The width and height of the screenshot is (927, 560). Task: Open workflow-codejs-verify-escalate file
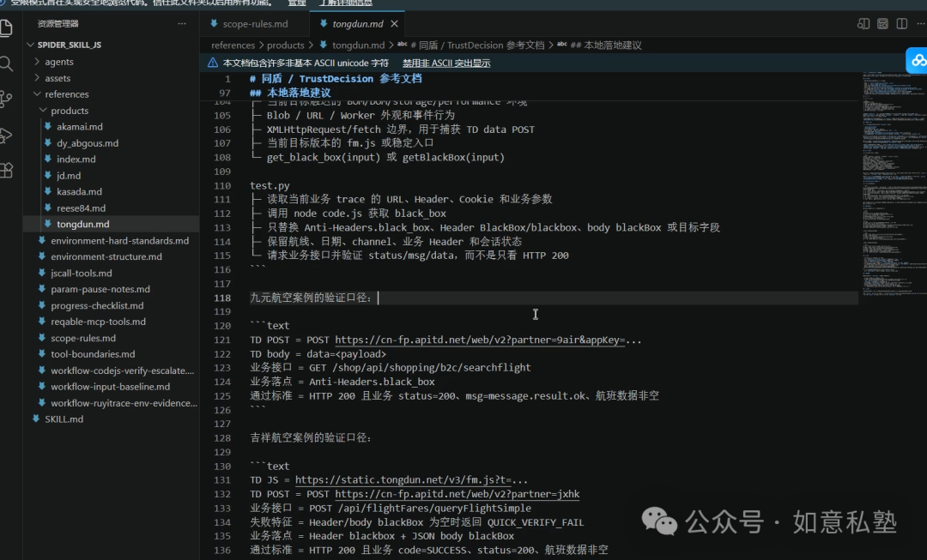click(122, 370)
